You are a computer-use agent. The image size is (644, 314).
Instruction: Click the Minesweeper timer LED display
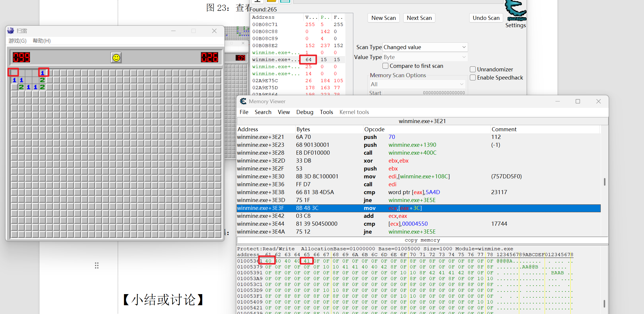[x=210, y=57]
